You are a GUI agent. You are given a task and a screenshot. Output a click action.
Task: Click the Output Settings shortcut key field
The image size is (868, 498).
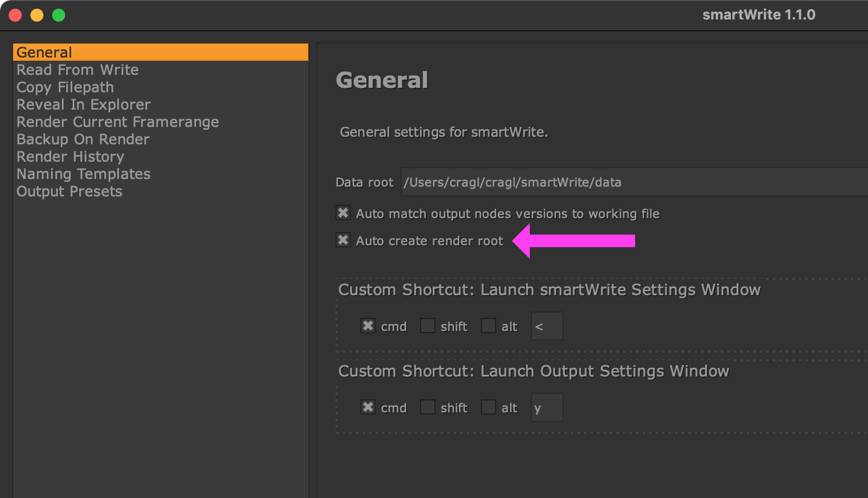tap(547, 407)
